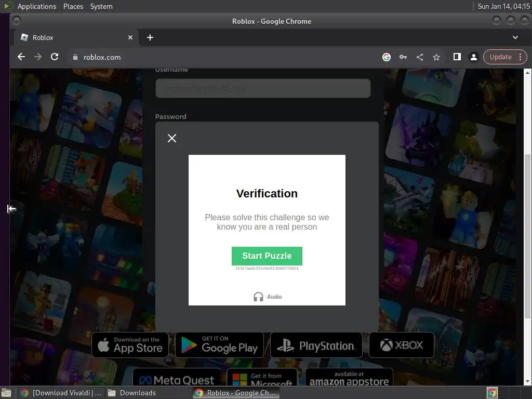The width and height of the screenshot is (532, 399).
Task: Click the share this page icon
Action: [420, 57]
